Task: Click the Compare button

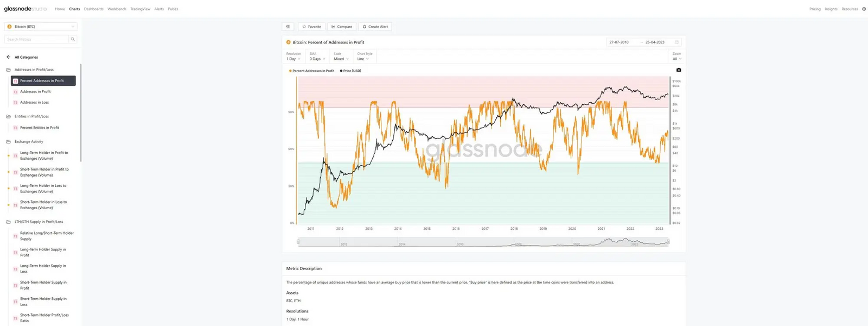Action: pyautogui.click(x=342, y=27)
